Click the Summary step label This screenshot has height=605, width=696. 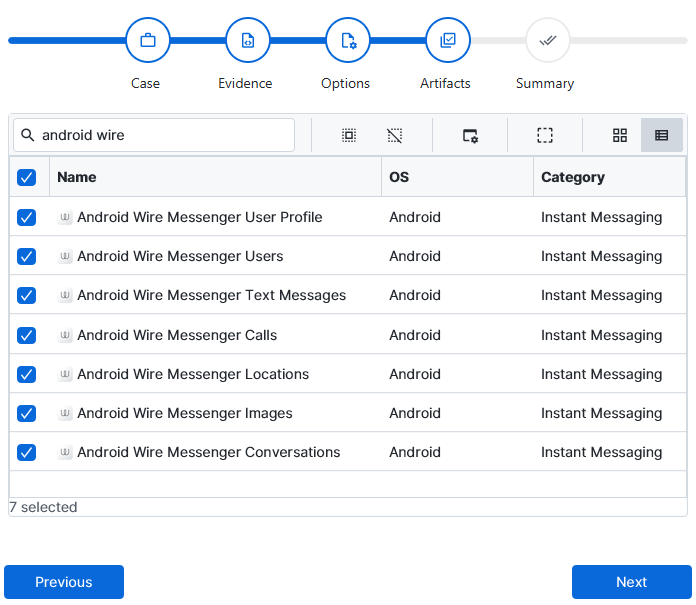tap(545, 83)
